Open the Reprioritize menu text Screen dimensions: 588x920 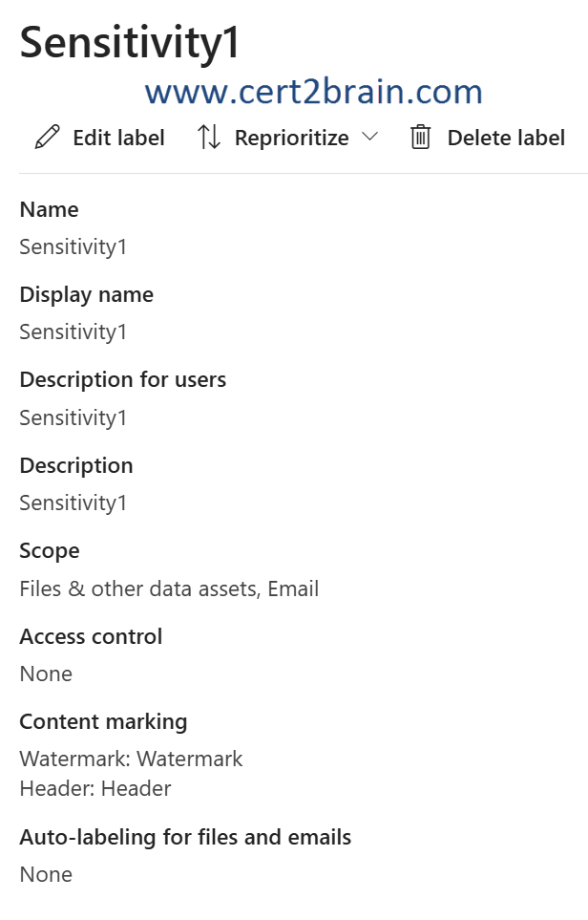coord(291,138)
